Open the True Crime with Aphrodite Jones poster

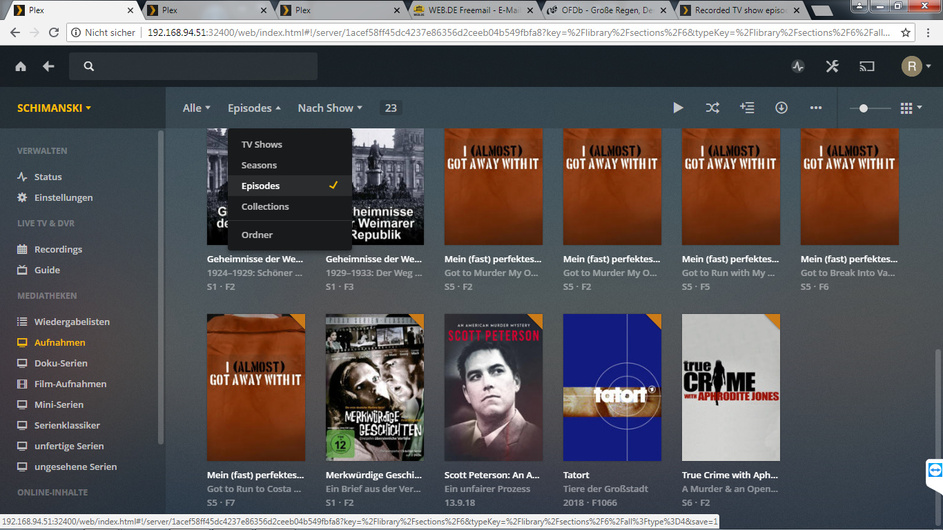731,387
